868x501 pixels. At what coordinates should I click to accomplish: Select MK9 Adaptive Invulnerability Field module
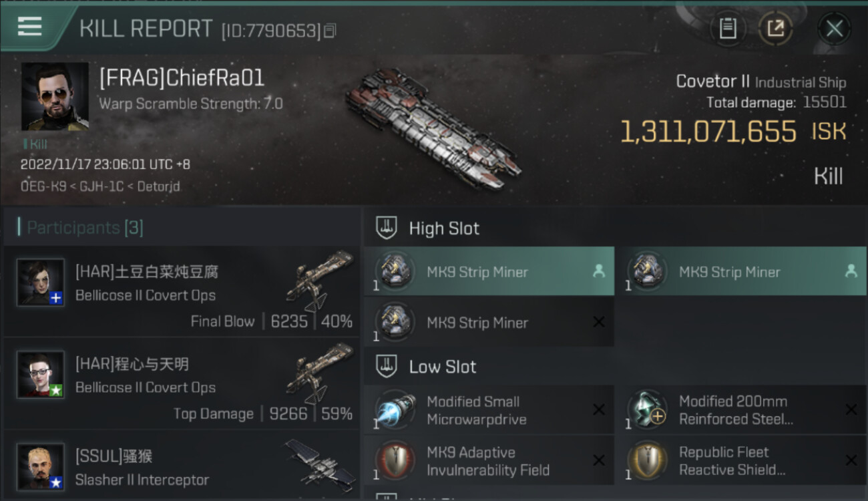[x=489, y=461]
